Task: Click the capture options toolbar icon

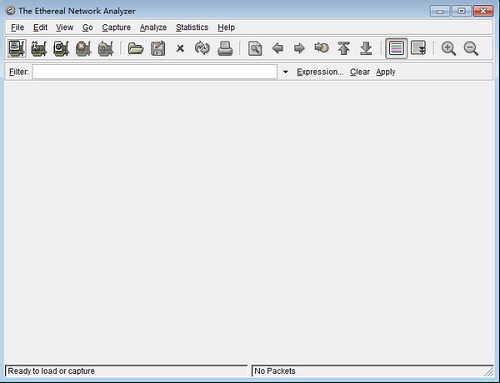Action: [x=39, y=49]
